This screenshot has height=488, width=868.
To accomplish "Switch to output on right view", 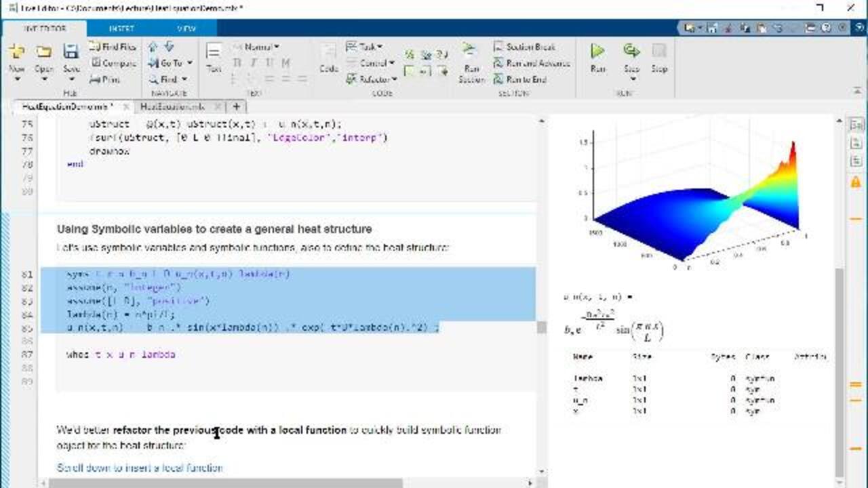I will (x=856, y=125).
